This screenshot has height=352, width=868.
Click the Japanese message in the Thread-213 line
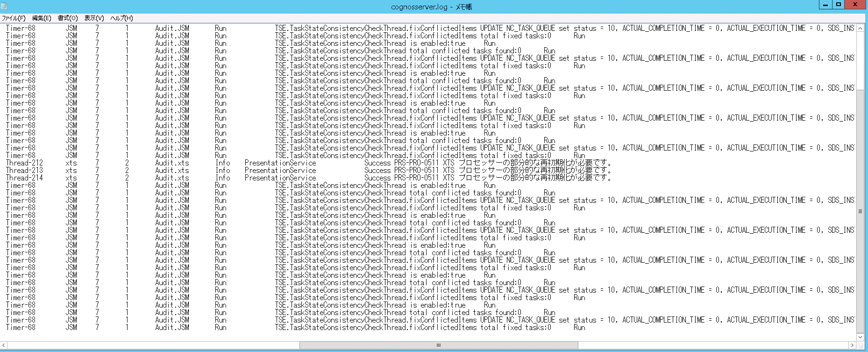coord(535,171)
